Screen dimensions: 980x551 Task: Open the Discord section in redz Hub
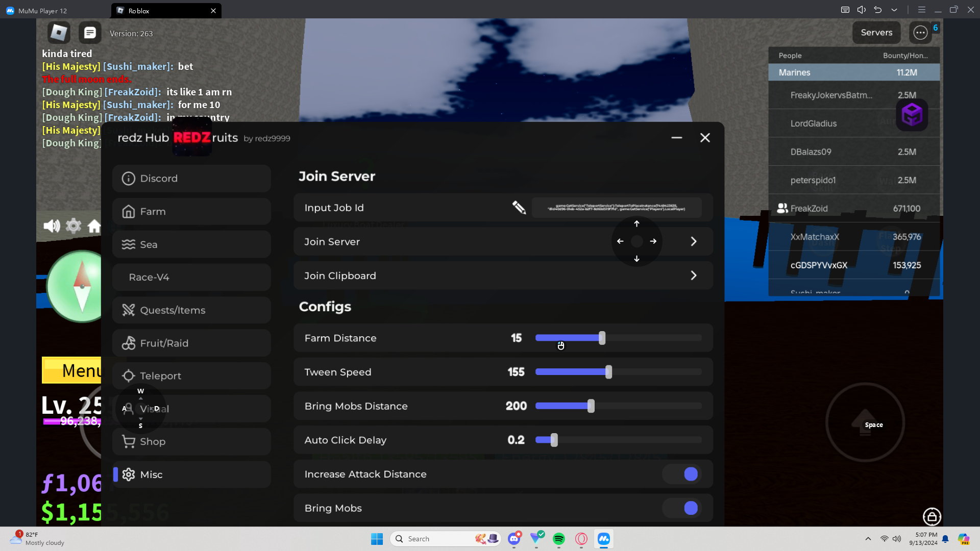191,179
